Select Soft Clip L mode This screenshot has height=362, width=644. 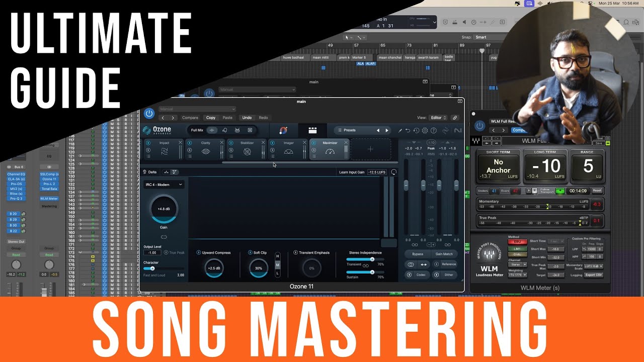pos(277,273)
